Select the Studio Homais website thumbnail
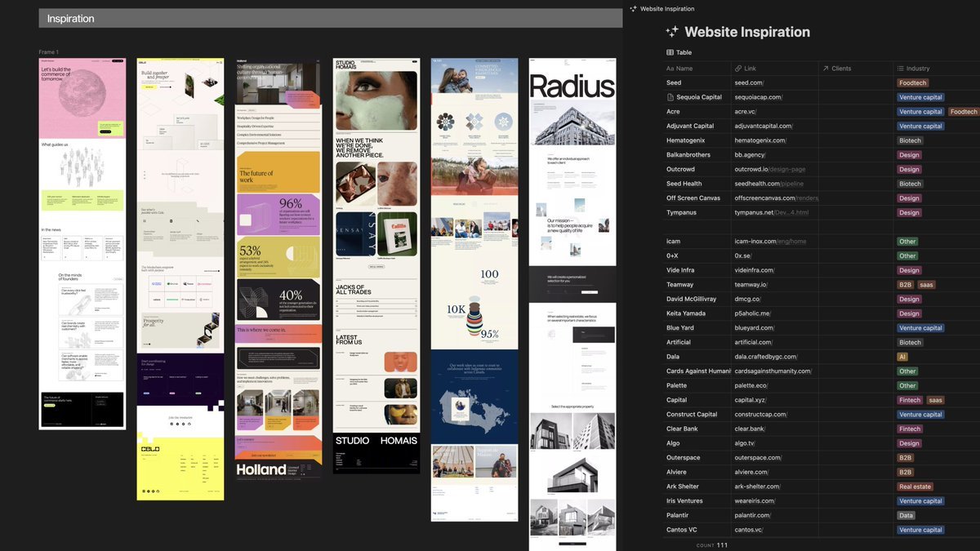980x551 pixels. [x=376, y=266]
